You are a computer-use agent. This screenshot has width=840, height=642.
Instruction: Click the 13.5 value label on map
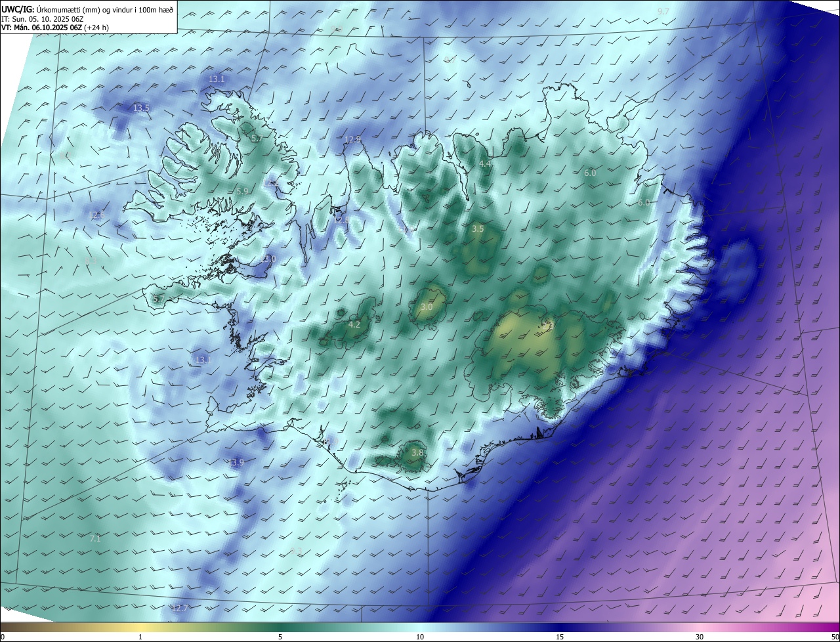tap(141, 108)
